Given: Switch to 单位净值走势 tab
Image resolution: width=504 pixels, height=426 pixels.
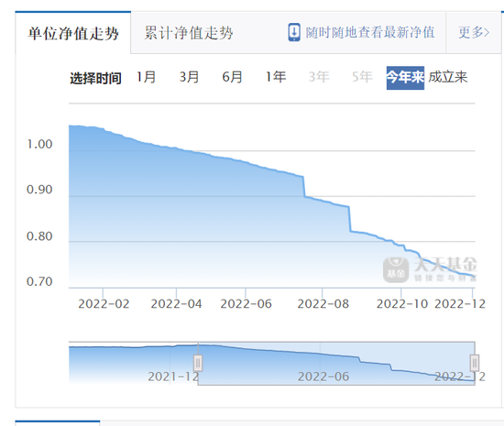Looking at the screenshot, I should click(x=73, y=33).
